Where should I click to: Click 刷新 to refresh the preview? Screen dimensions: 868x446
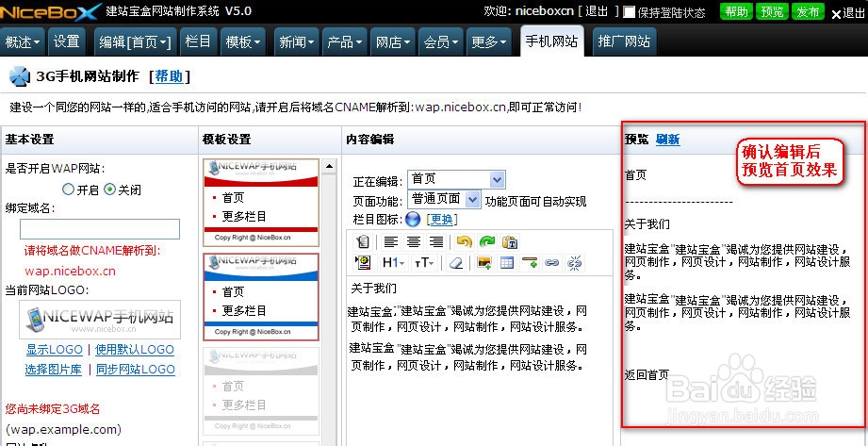tap(667, 140)
